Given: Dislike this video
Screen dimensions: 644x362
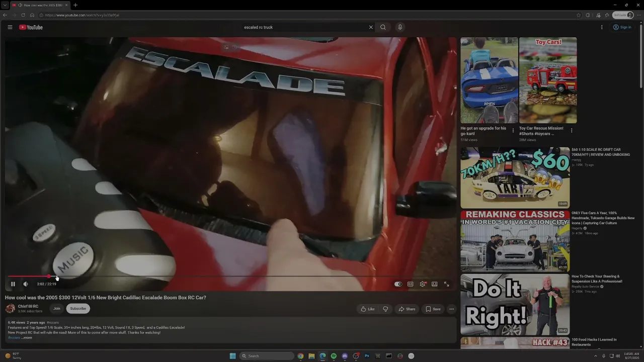Looking at the screenshot, I should click(x=385, y=309).
